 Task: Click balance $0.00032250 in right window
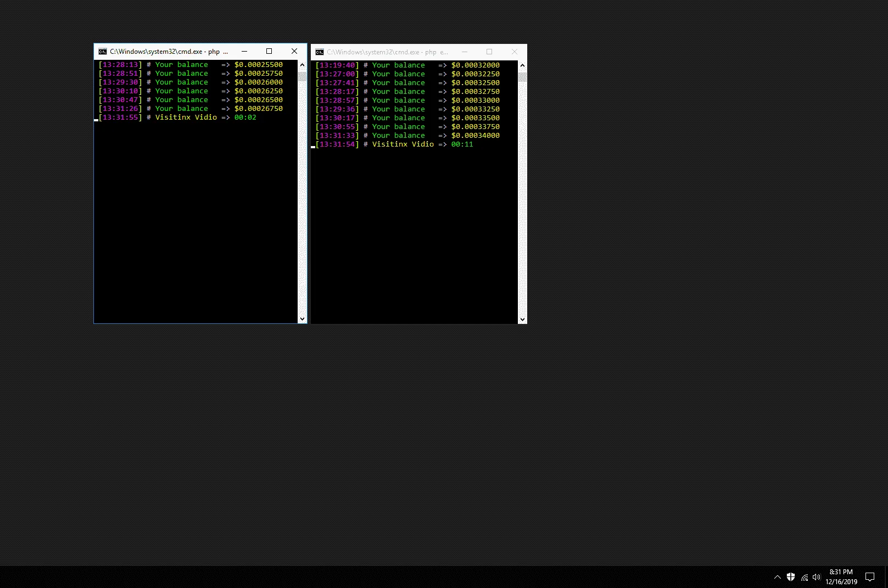[476, 74]
